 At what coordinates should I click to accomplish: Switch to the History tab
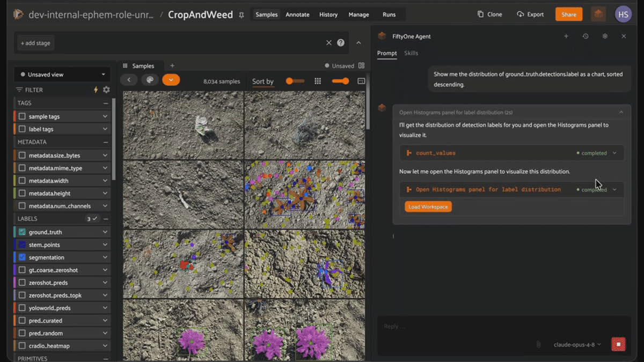[x=328, y=14]
